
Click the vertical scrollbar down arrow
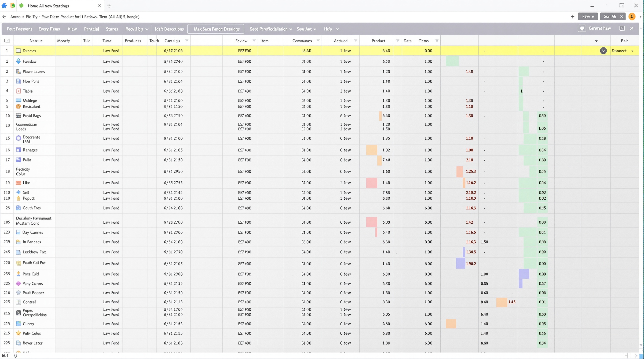coord(641,345)
